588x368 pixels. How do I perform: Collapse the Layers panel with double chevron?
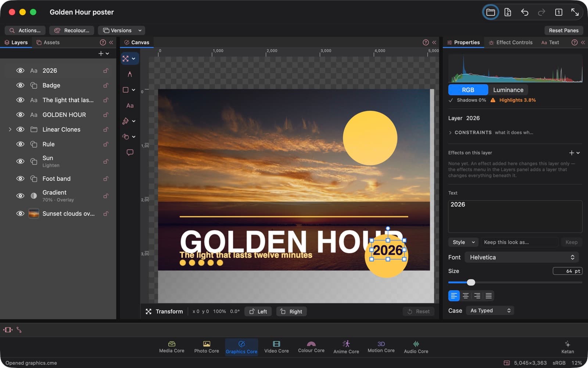[x=111, y=42]
